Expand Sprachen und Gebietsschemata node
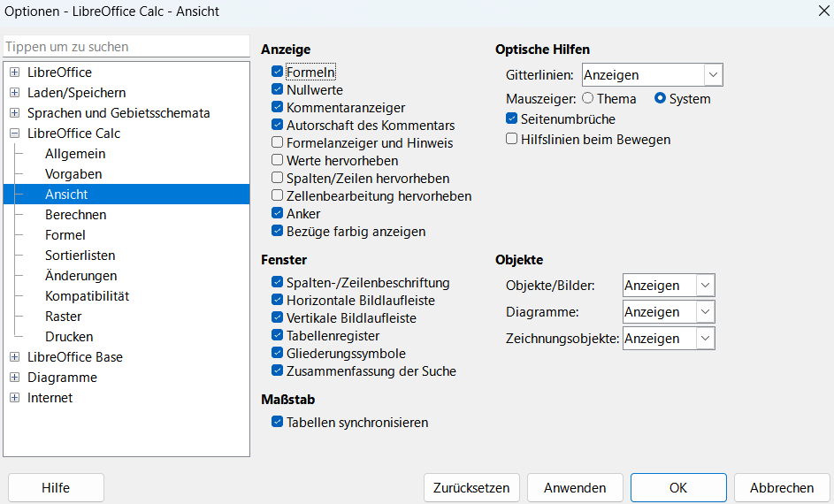Image resolution: width=834 pixels, height=504 pixels. [x=15, y=112]
